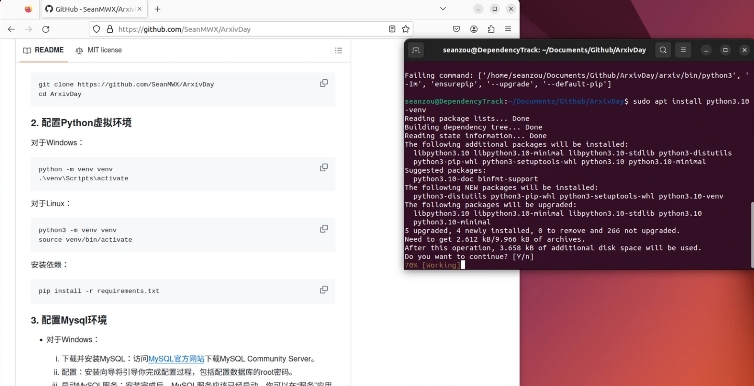754x386 pixels.
Task: Open Firefox View pinned icon
Action: 28,9
